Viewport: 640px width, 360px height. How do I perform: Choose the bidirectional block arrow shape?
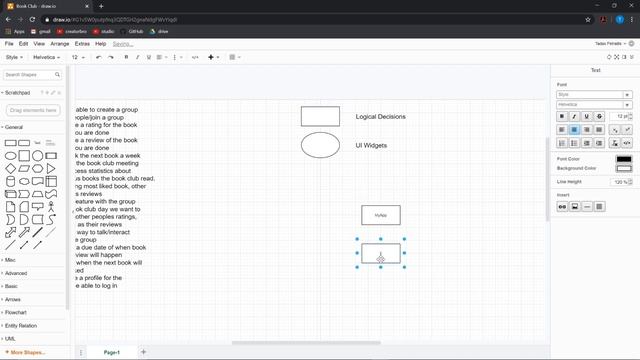point(11,232)
